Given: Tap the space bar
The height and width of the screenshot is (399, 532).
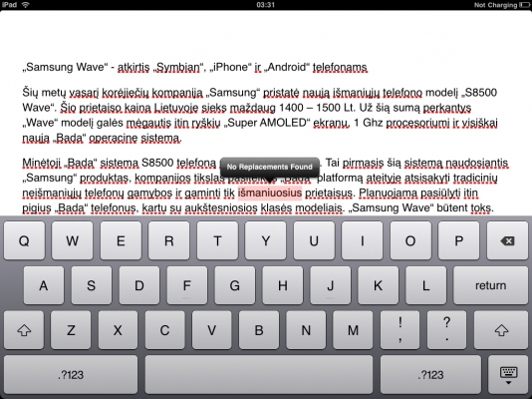Looking at the screenshot, I should coord(259,374).
